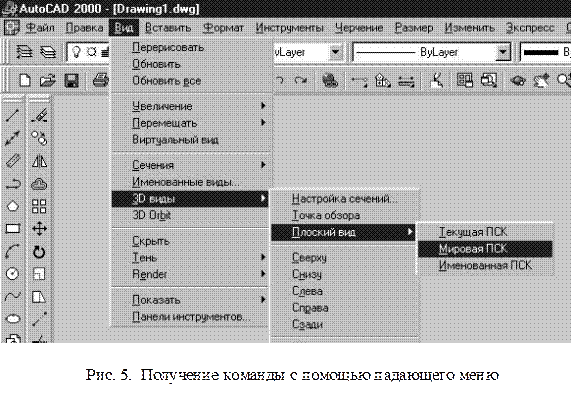Open the Правка menu
Image resolution: width=582 pixels, height=412 pixels.
coord(84,28)
